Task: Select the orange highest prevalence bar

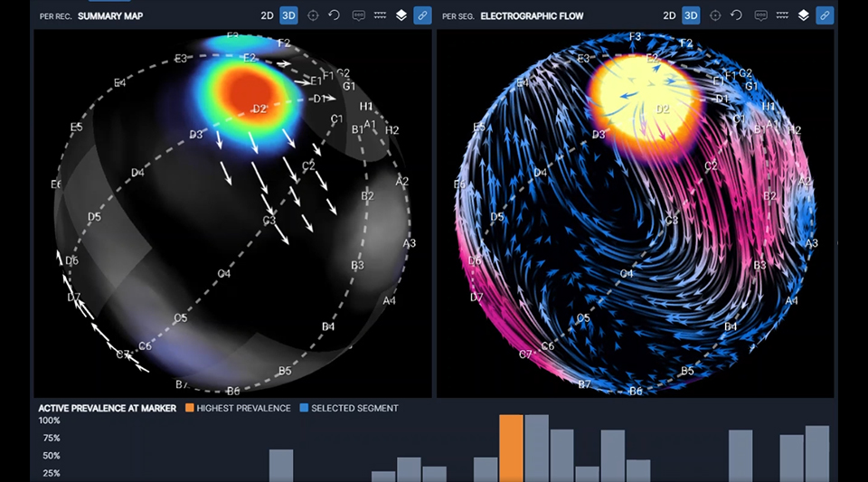Action: tap(511, 448)
